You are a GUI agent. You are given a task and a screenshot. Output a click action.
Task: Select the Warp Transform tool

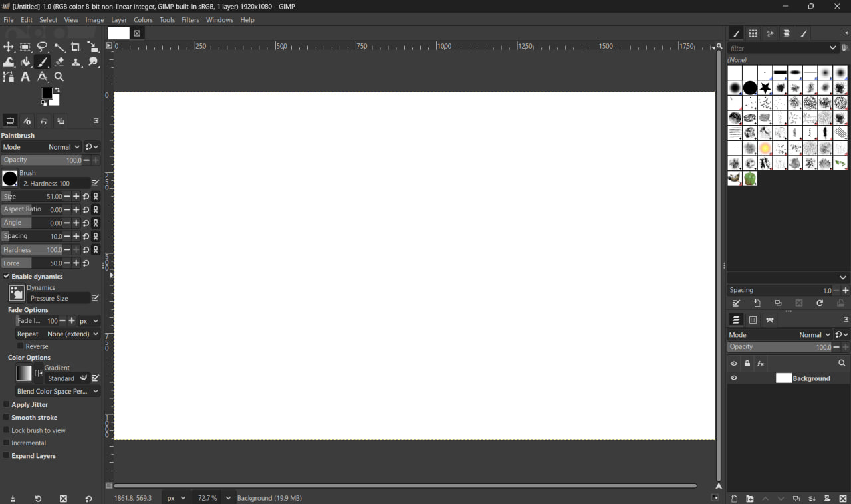(9, 62)
